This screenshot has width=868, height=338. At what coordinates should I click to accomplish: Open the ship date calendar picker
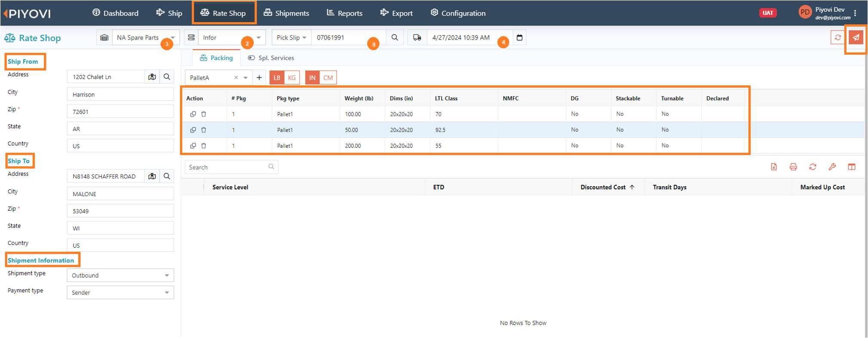click(520, 38)
